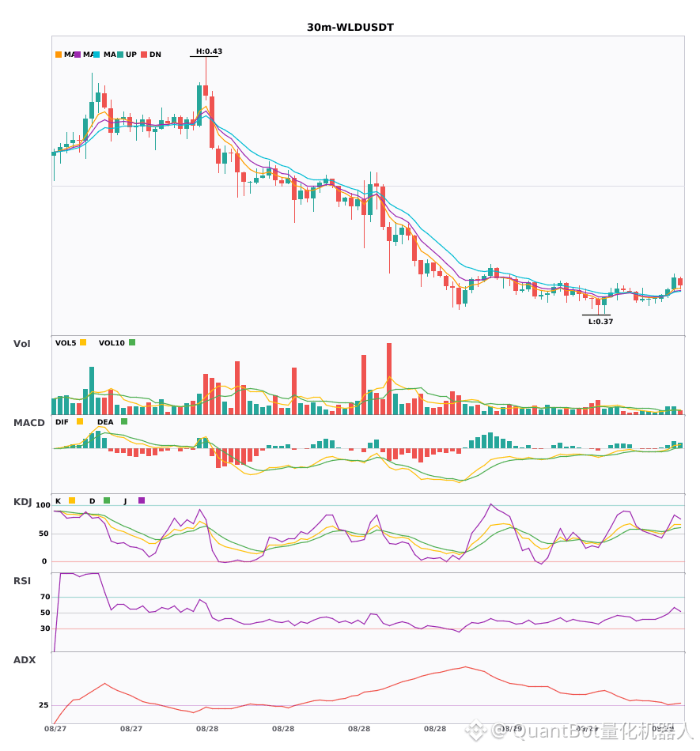Viewport: 700px width, 751px height.
Task: Click the DEA legend text
Action: (x=105, y=422)
